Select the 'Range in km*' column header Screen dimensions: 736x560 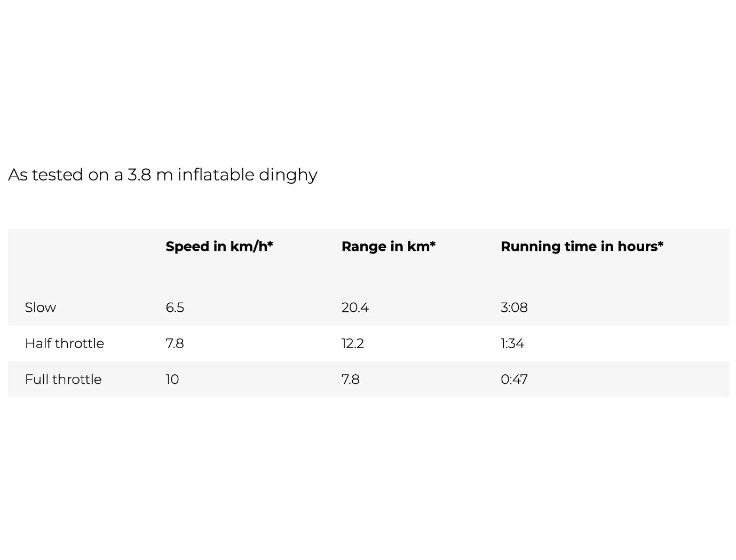point(389,246)
